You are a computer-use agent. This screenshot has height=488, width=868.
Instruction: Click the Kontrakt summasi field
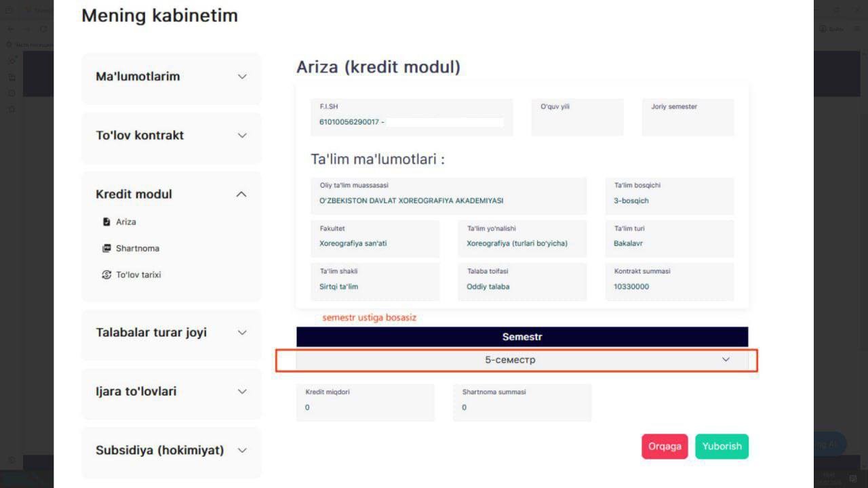pyautogui.click(x=669, y=281)
